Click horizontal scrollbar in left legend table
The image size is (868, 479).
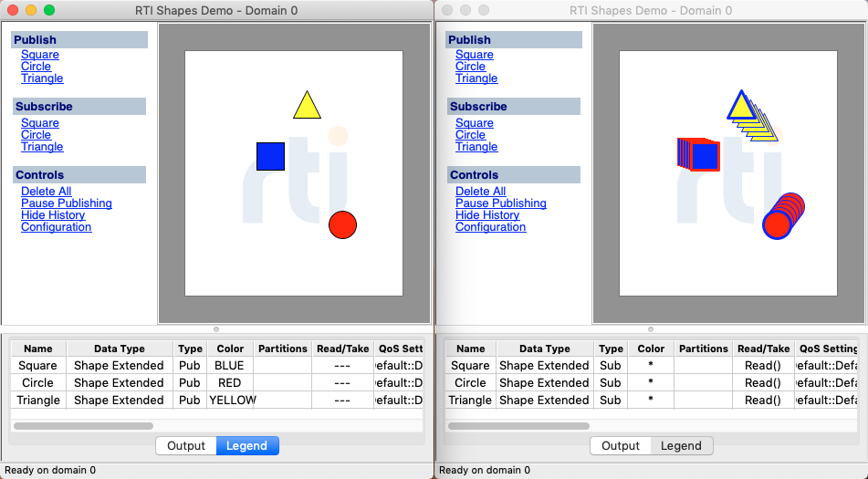pyautogui.click(x=83, y=426)
